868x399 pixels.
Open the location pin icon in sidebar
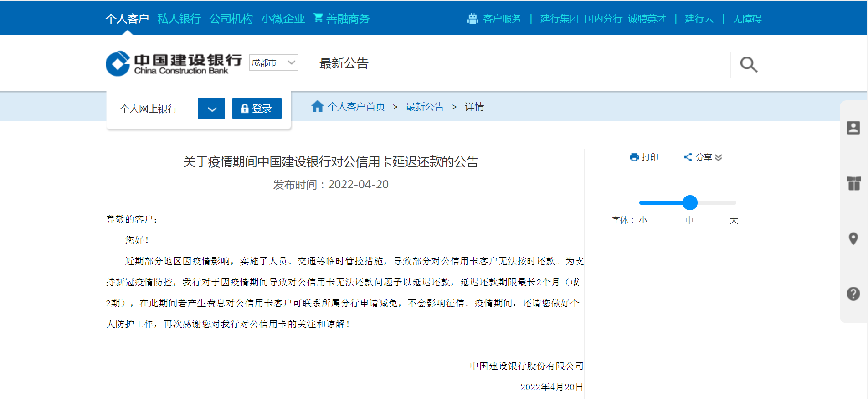click(853, 238)
